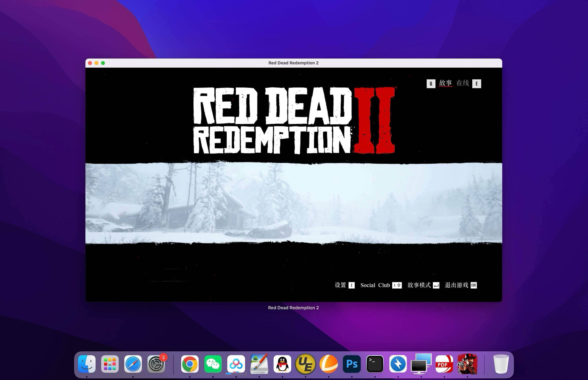Image resolution: width=588 pixels, height=380 pixels.
Task: Open Finder from the Dock
Action: (x=87, y=364)
